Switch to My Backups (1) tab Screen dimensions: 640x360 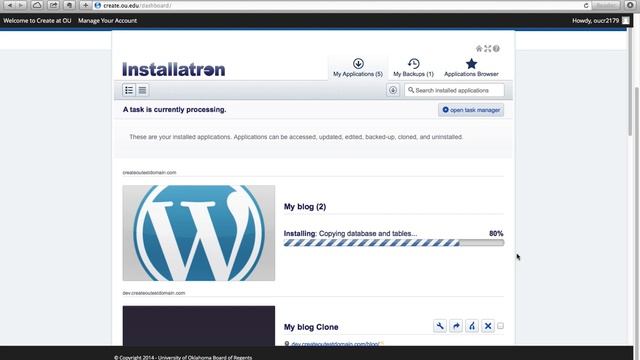click(413, 68)
